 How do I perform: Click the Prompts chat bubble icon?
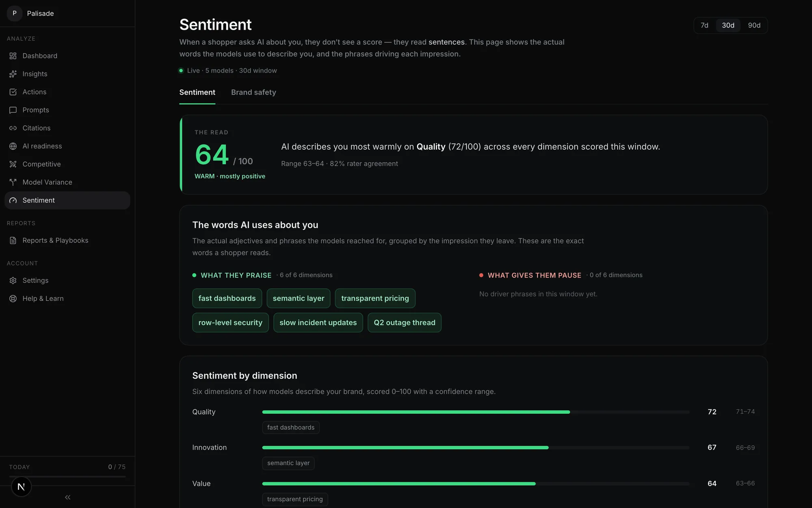point(13,110)
